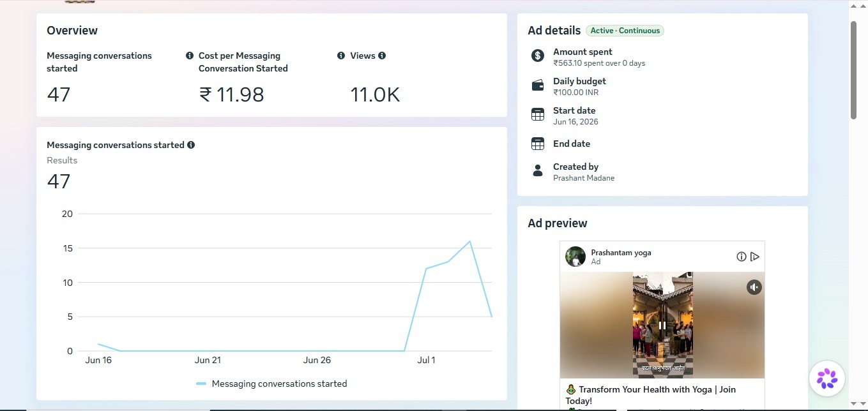Viewport: 868px width, 411px height.
Task: Click info icon beside Messaging conversations started overview
Action: click(190, 56)
